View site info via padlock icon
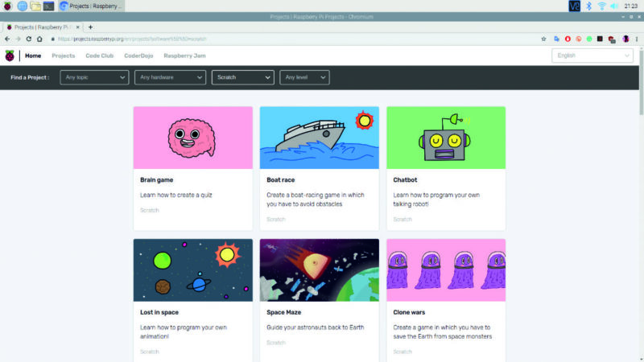Viewport: 644px width, 362px height. 52,39
